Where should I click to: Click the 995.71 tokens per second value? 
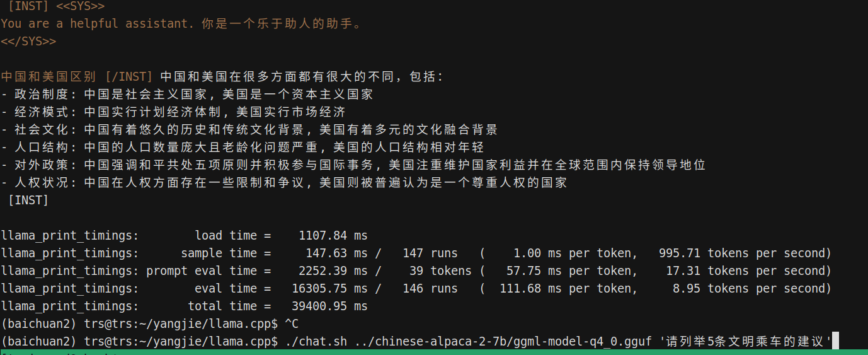(745, 253)
